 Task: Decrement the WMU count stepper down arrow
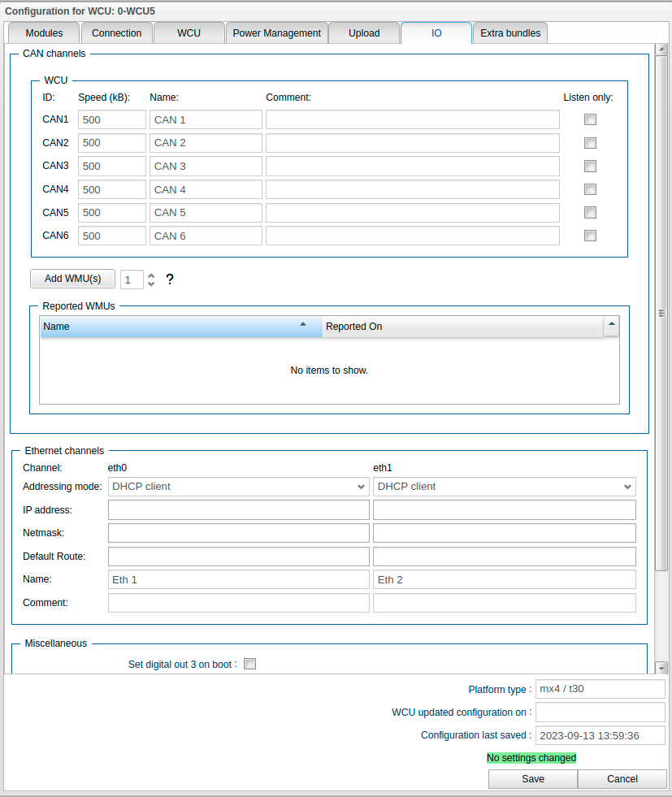pos(151,284)
